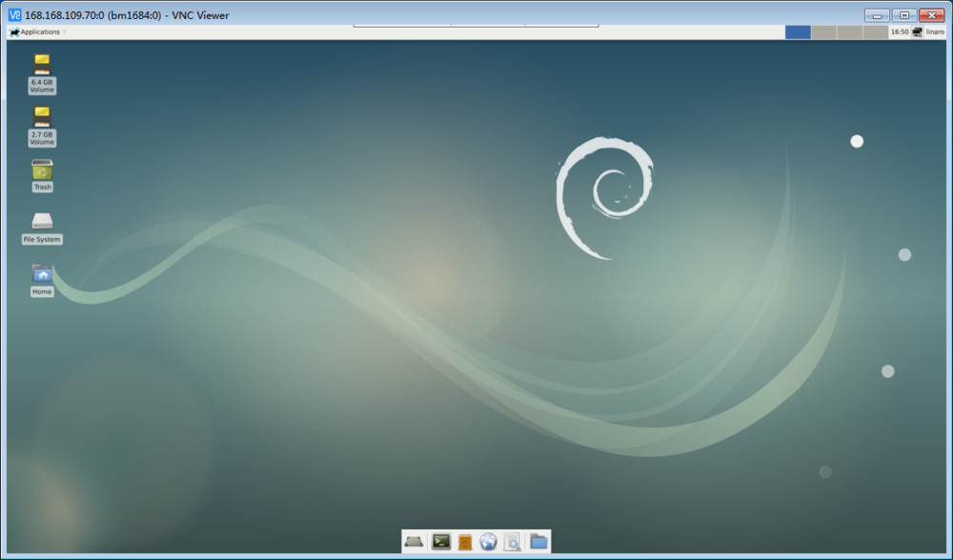Select the File System desktop icon
Viewport: 953px width, 560px height.
42,228
